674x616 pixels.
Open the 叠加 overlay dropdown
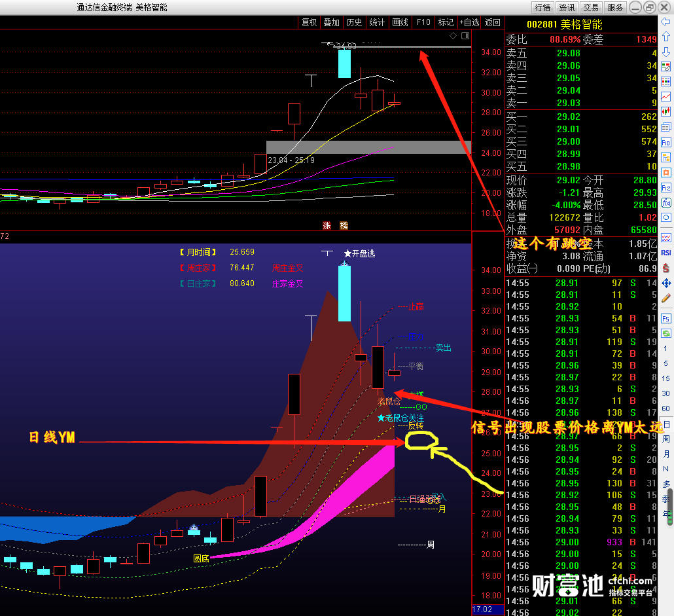click(331, 22)
